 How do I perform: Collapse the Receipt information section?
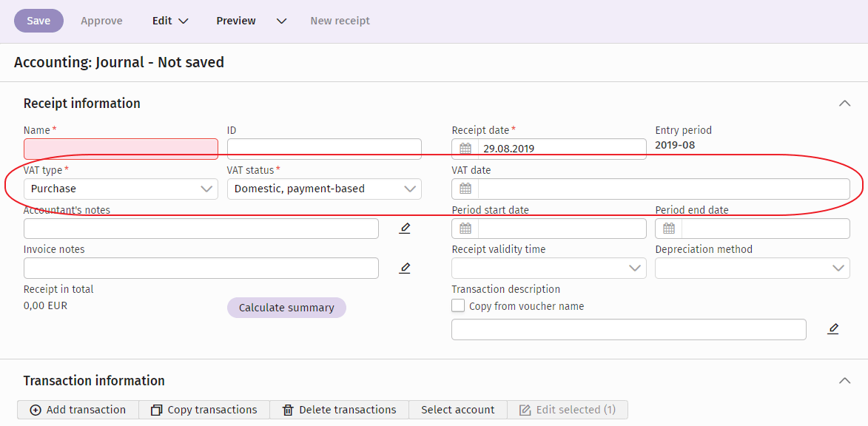click(x=844, y=104)
